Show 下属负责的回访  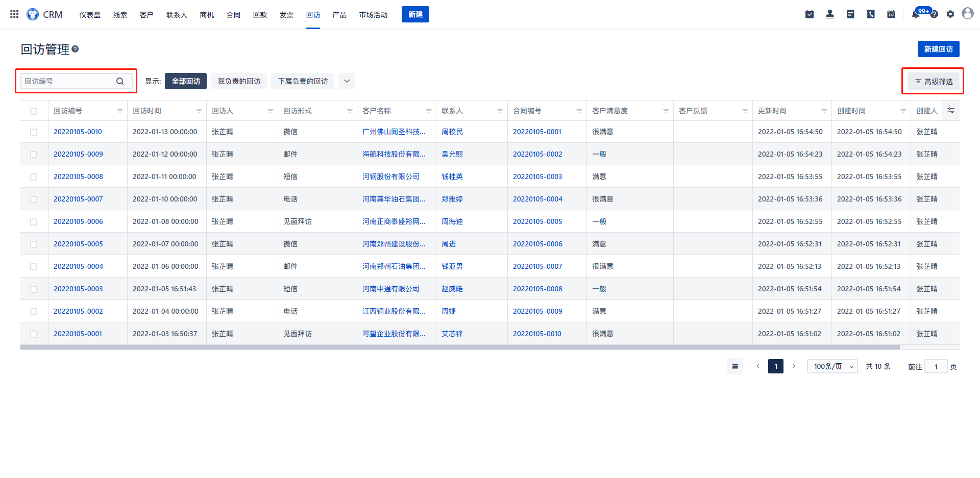[x=303, y=81]
